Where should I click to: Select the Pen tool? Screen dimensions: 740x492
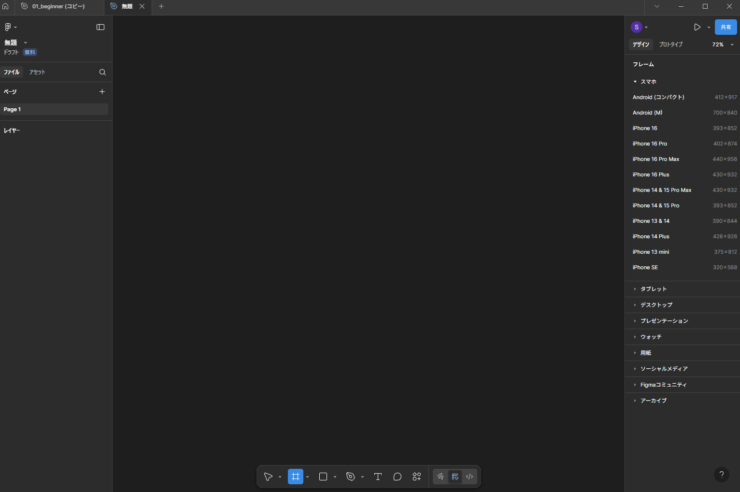(350, 477)
